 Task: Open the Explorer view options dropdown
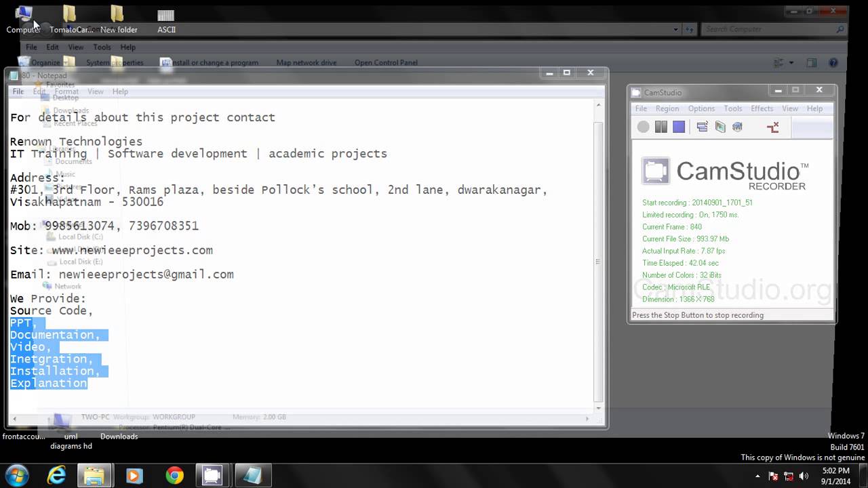click(x=791, y=63)
